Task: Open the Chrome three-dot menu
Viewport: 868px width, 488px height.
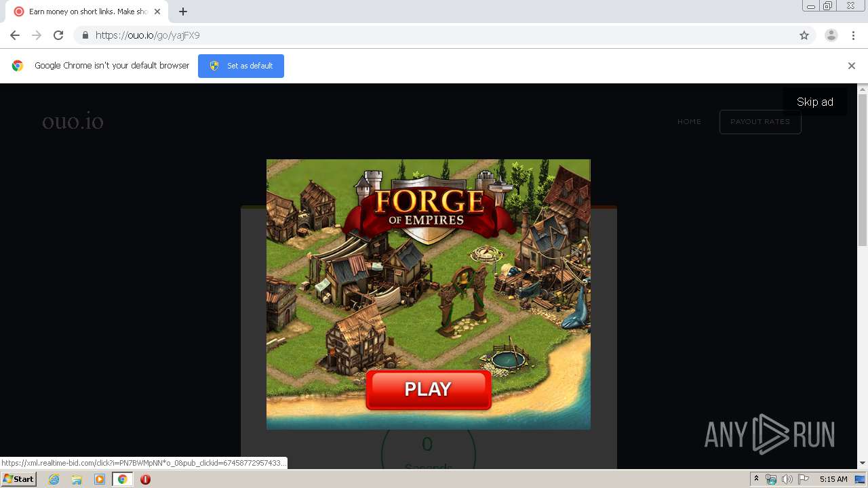Action: tap(853, 35)
